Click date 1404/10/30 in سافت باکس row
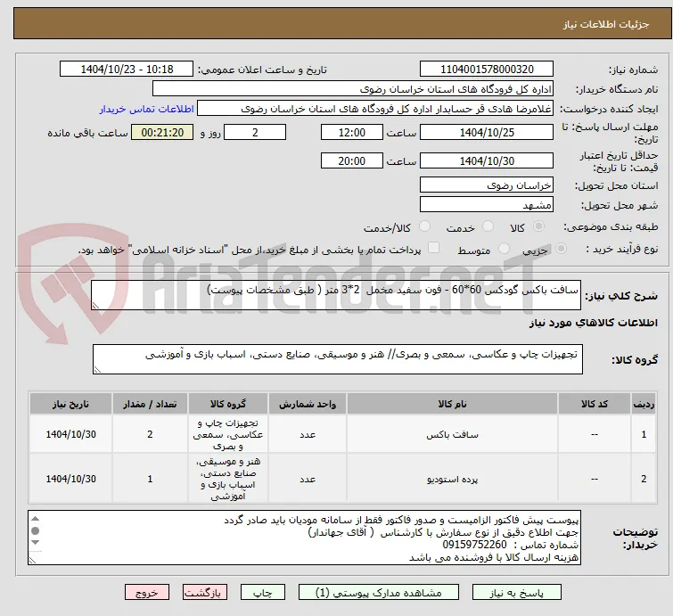Image resolution: width=673 pixels, height=616 pixels. pos(70,434)
